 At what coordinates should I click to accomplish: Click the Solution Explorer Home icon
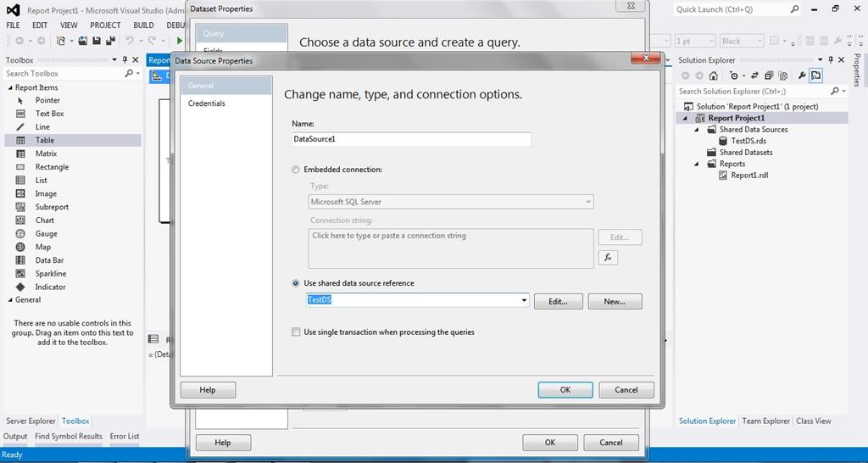(x=714, y=75)
